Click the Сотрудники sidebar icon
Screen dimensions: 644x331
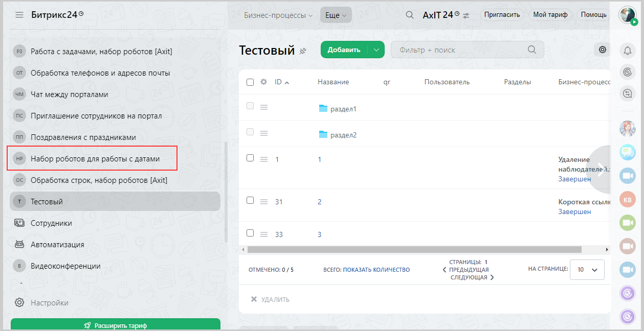(19, 223)
